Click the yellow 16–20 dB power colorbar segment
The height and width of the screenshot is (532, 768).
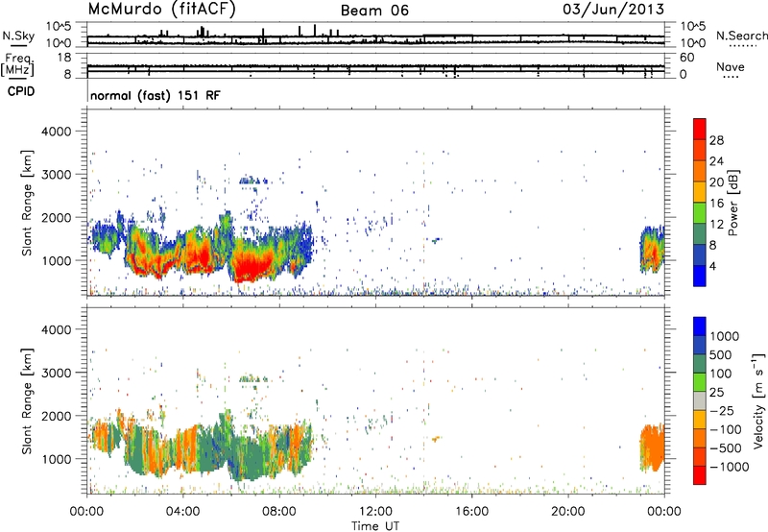coord(700,192)
